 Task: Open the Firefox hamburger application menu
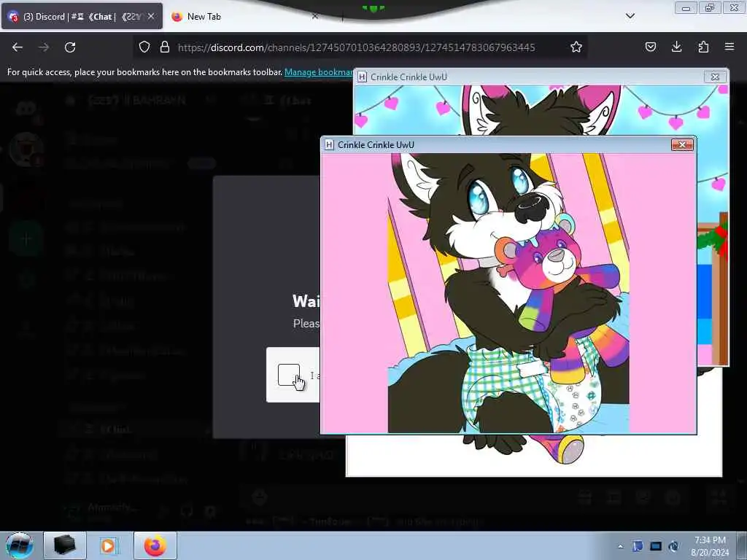point(729,47)
